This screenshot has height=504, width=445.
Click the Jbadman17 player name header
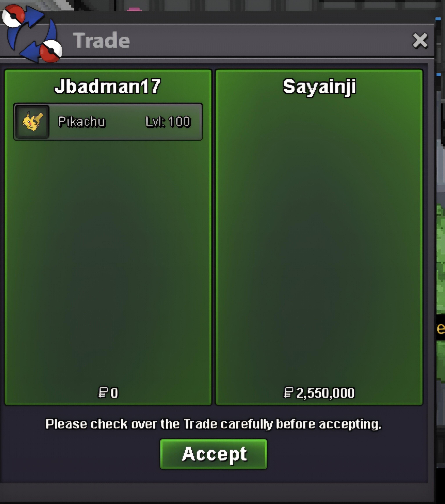point(107,86)
